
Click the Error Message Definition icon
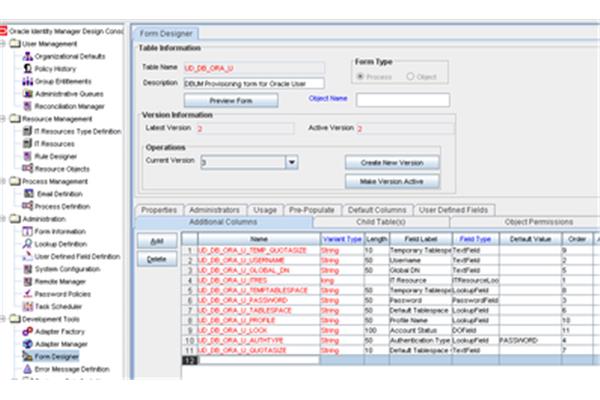tap(28, 369)
